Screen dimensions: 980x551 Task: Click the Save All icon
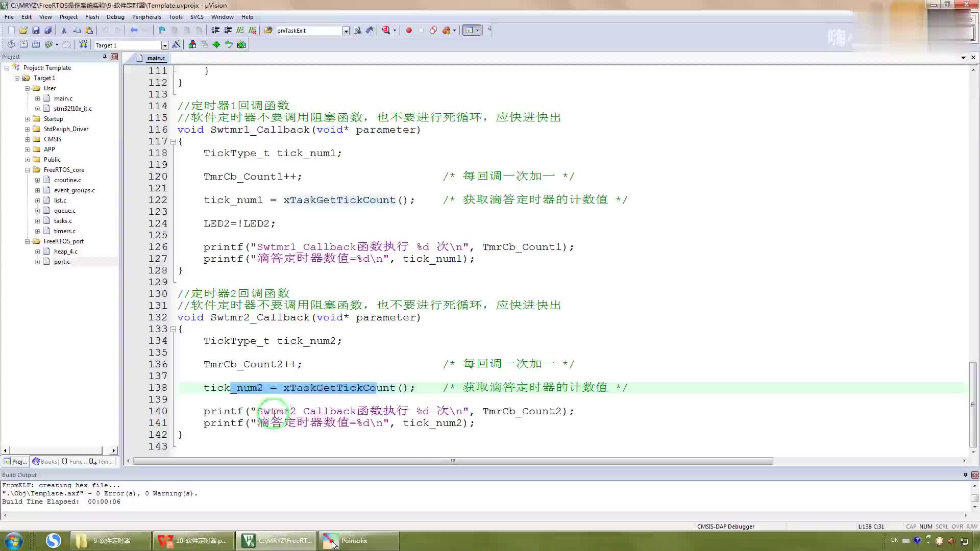(48, 30)
